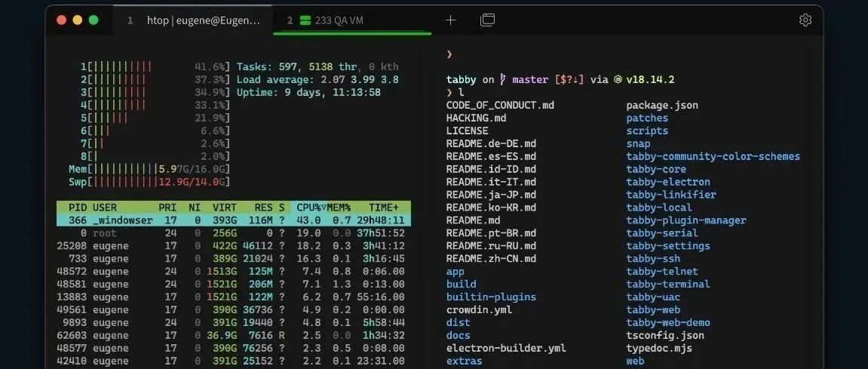
Task: Click the tabby-plugin-manager directory name
Action: (686, 220)
